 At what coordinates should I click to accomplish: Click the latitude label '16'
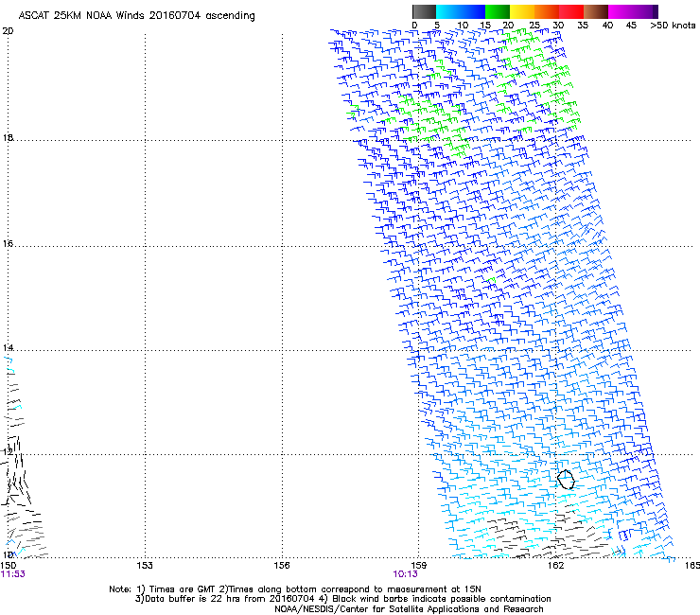(8, 243)
